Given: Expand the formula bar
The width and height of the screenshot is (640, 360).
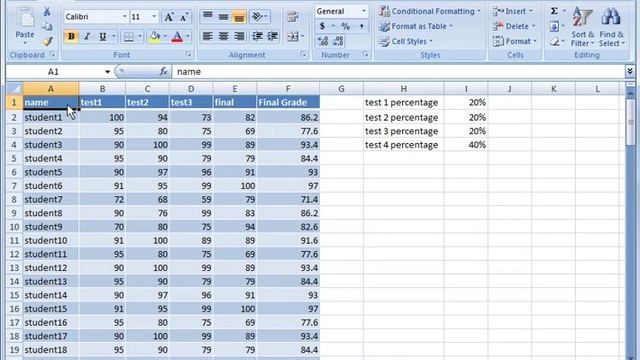Looking at the screenshot, I should pos(630,72).
